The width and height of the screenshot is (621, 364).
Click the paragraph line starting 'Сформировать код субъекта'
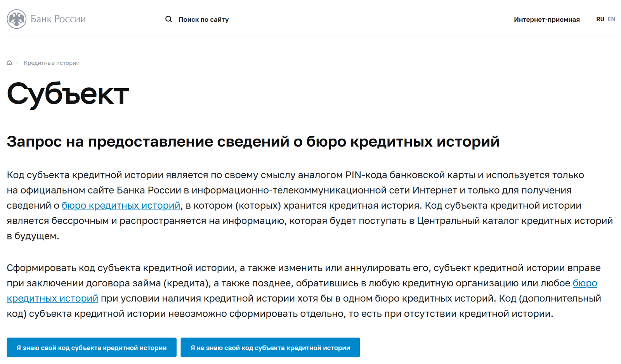pos(304,268)
